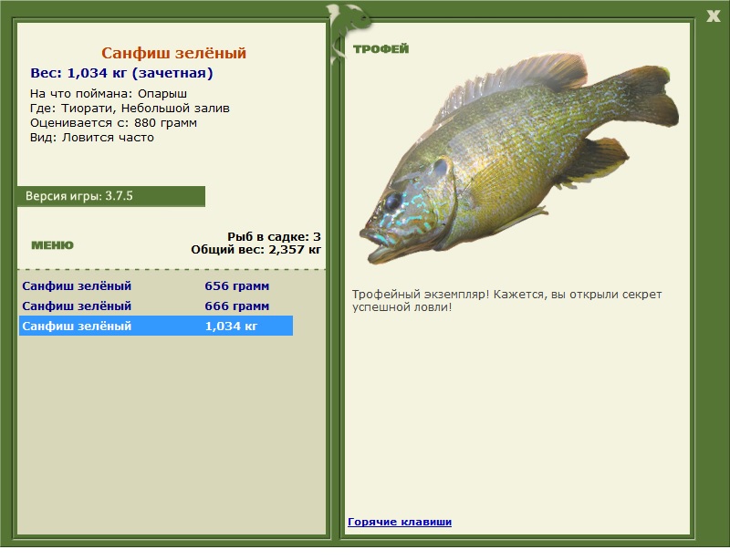
Task: Open the МЕНЮ button
Action: point(52,245)
